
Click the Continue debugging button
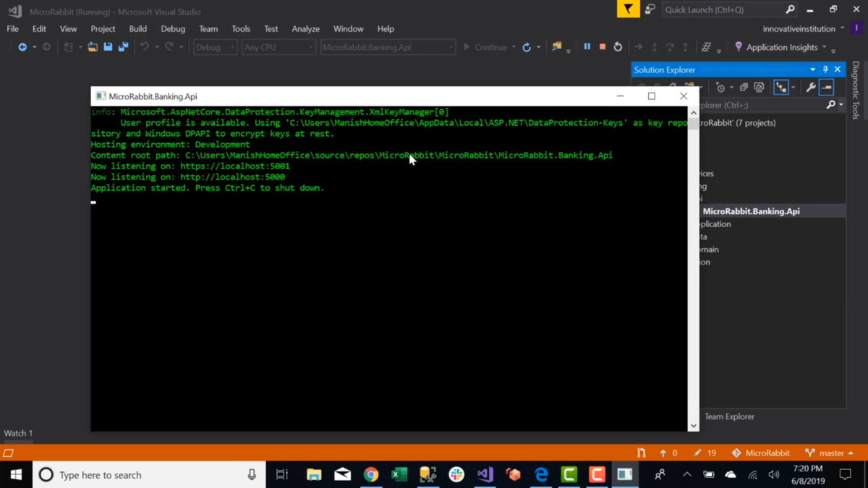click(x=485, y=47)
